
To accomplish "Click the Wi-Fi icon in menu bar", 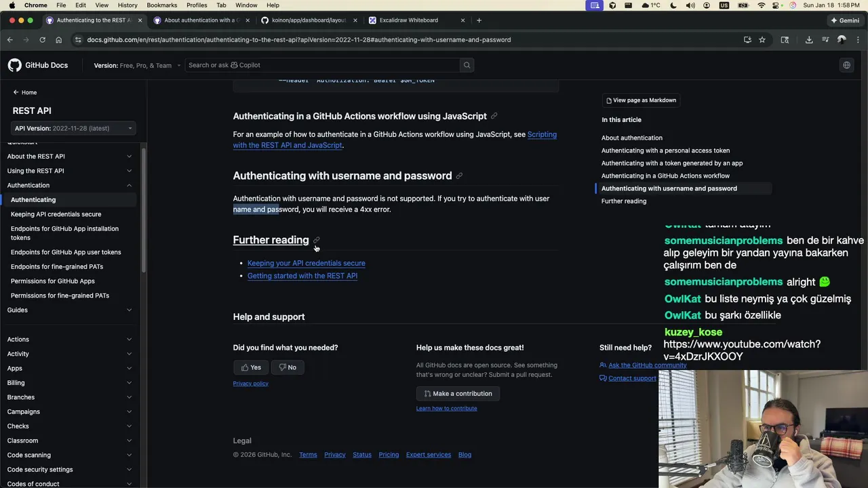I will tap(761, 5).
